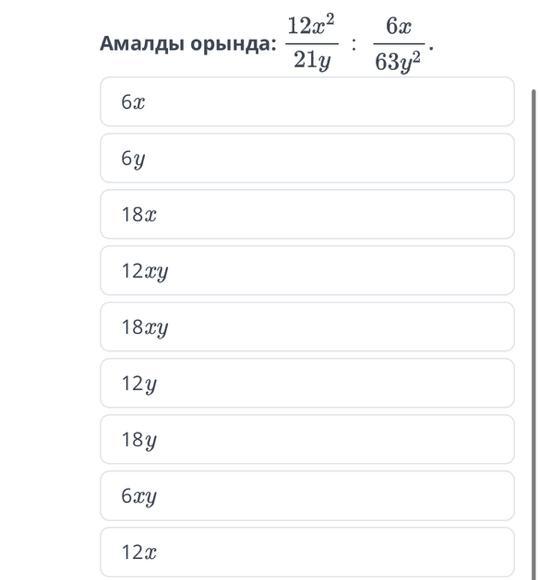Image resolution: width=540 pixels, height=580 pixels.
Task: Click the first fraction 12x² over 21y
Action: [312, 43]
